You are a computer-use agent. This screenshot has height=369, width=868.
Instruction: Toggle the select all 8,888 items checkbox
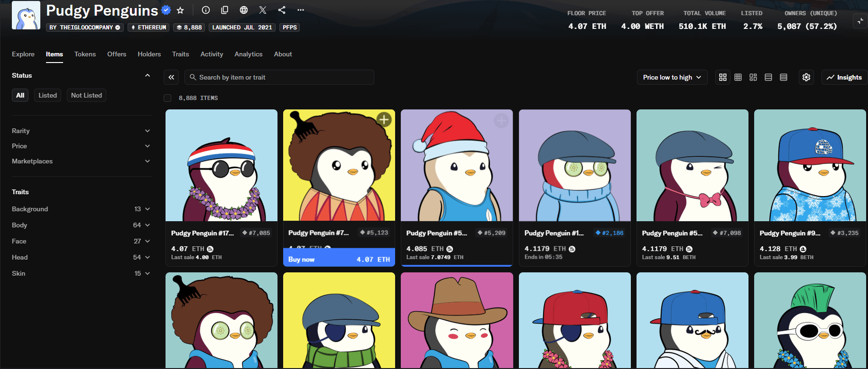(x=167, y=98)
